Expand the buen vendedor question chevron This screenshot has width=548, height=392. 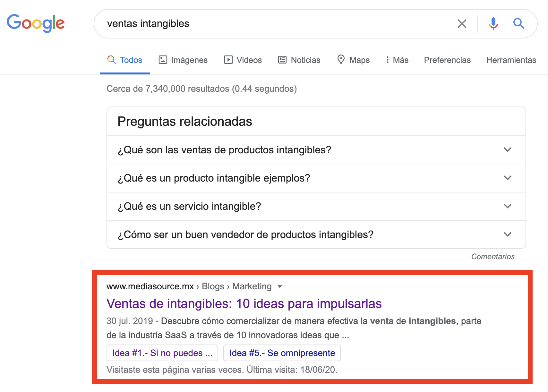[x=507, y=234]
